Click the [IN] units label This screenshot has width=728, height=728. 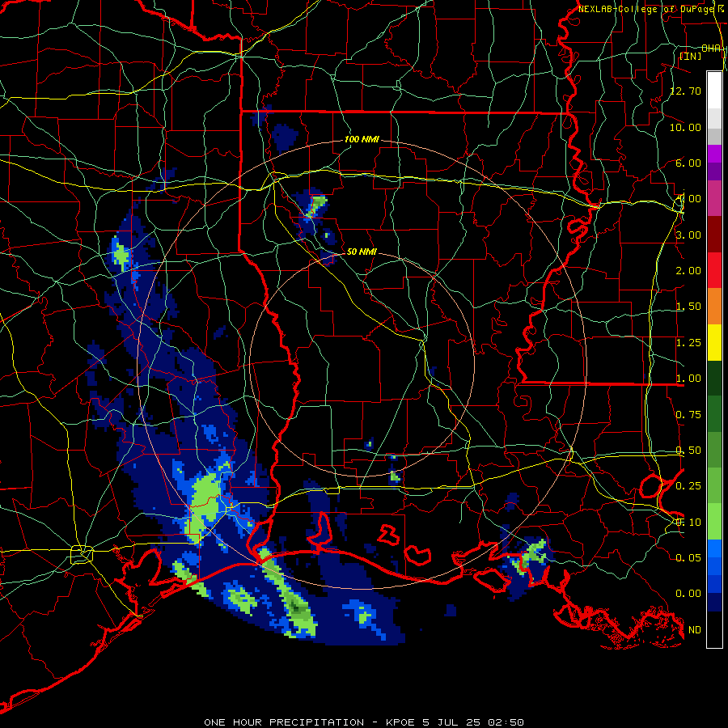pos(691,56)
